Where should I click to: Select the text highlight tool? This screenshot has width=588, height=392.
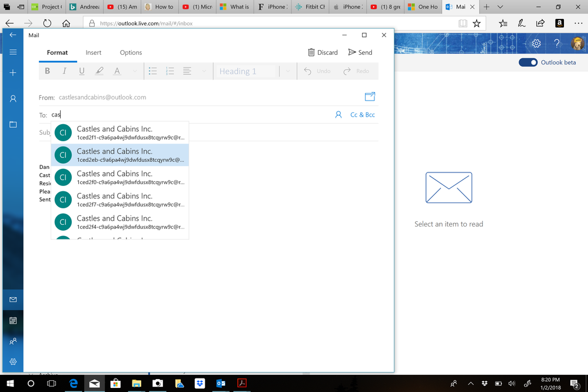[x=99, y=71]
